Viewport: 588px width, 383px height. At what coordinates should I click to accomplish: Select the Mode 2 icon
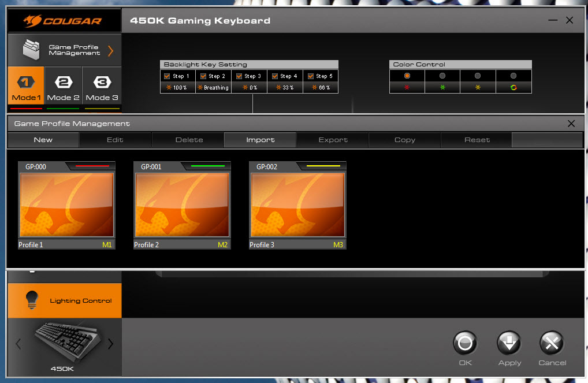click(64, 82)
